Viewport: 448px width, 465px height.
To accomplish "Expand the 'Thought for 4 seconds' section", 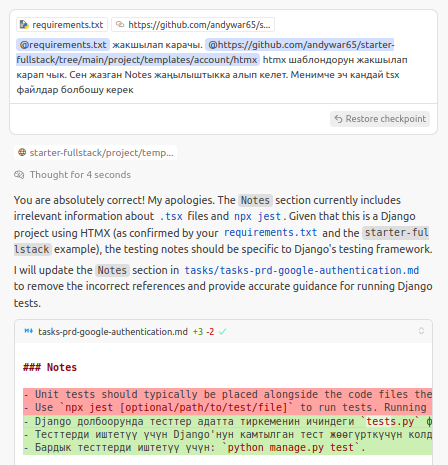I will click(72, 175).
